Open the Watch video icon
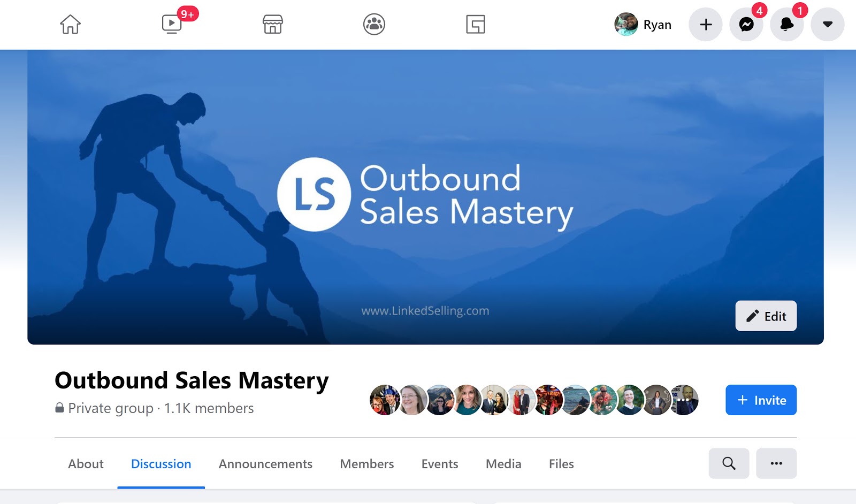 (x=172, y=25)
